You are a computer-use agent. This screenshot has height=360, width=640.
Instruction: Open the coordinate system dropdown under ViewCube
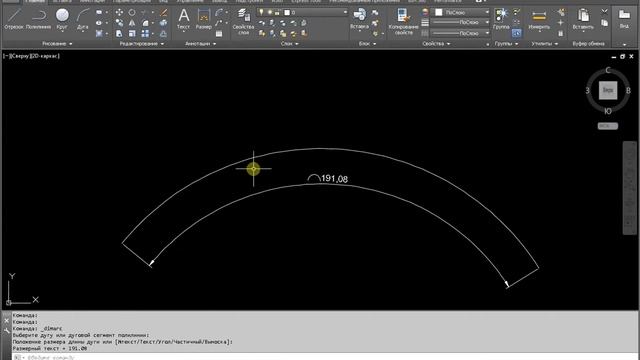pos(608,126)
